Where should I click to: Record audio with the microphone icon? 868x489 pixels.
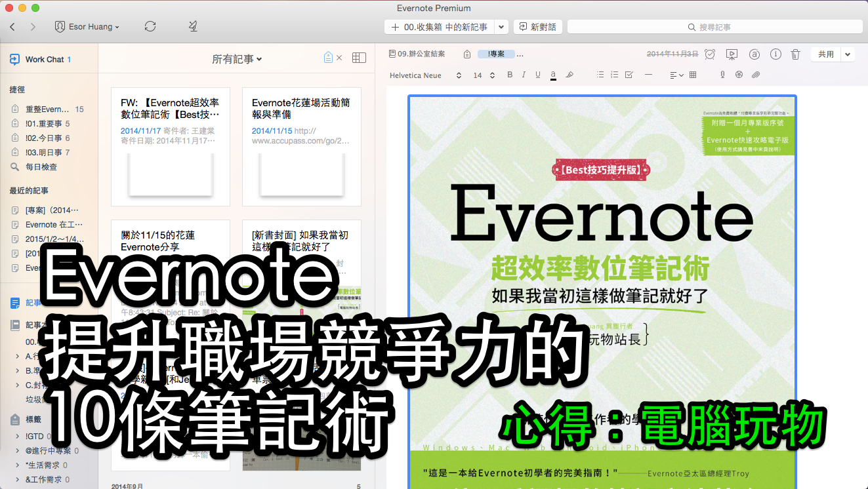coord(722,75)
